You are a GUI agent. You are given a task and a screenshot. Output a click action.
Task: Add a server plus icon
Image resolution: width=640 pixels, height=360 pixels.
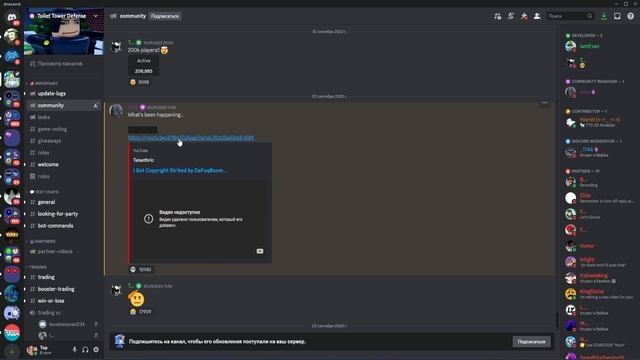pos(11,352)
